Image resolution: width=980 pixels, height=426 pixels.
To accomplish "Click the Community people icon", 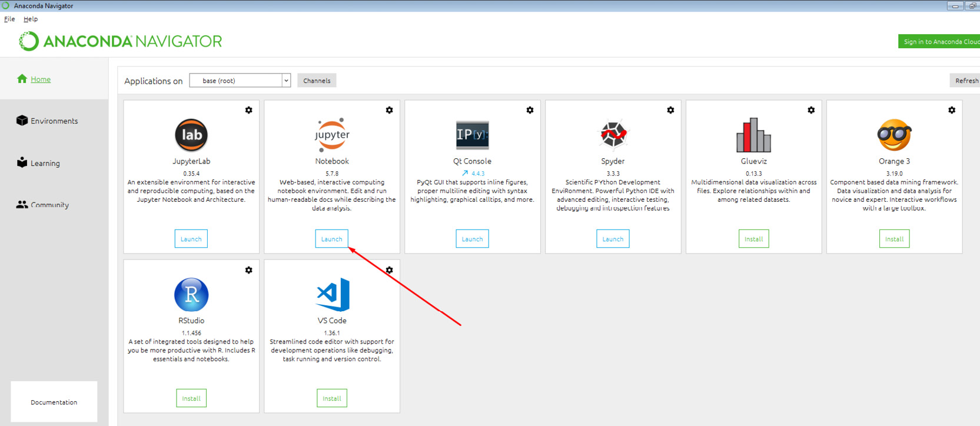I will [x=22, y=204].
